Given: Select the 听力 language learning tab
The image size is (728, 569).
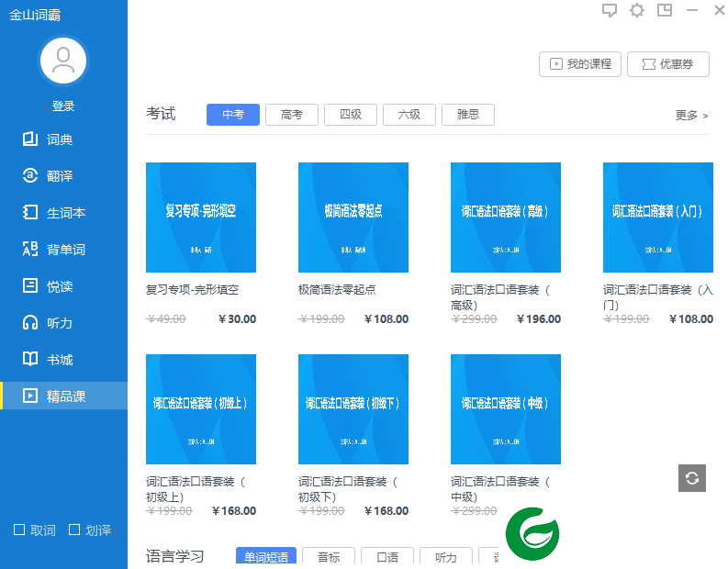Looking at the screenshot, I should (x=446, y=555).
